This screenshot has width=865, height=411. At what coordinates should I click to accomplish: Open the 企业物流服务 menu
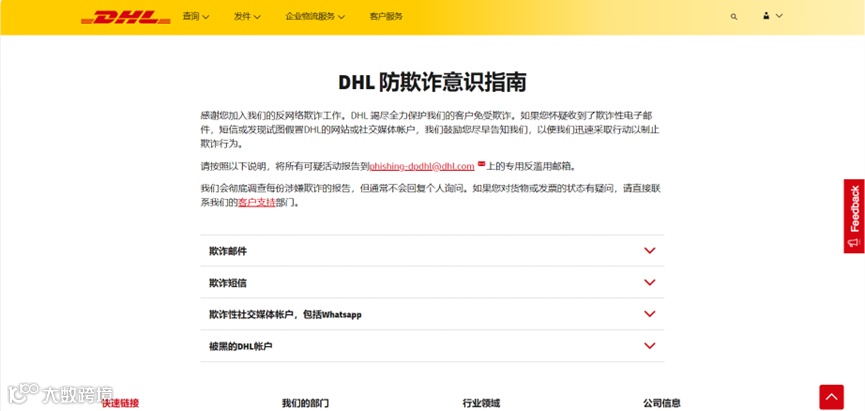point(315,17)
